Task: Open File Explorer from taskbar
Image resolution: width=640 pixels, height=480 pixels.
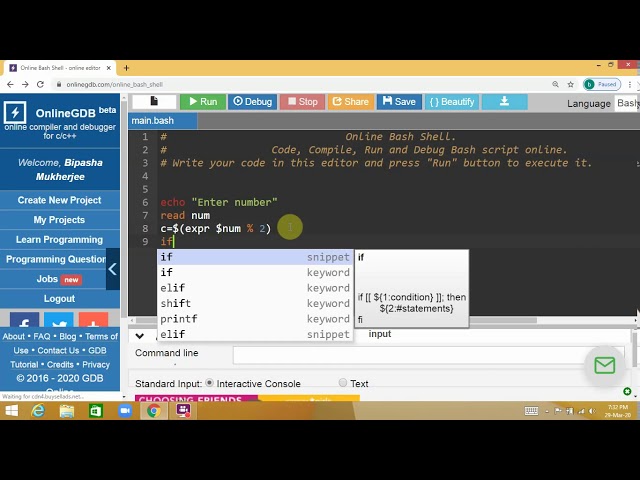Action: (67, 411)
